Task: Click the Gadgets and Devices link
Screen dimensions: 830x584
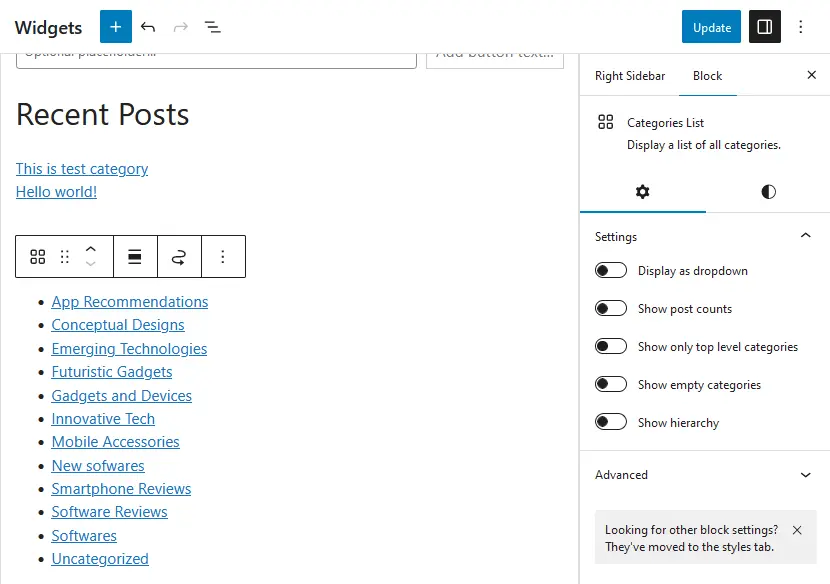Action: click(122, 396)
